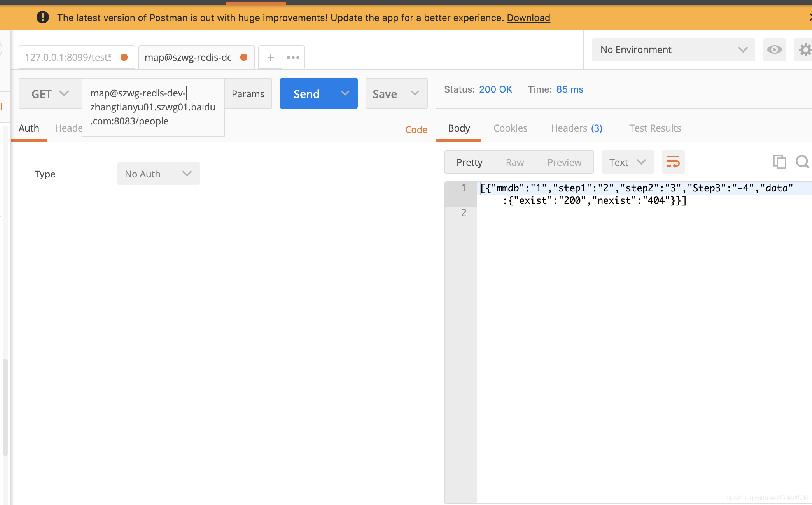Copy response body to clipboard
The image size is (812, 505).
tap(779, 162)
